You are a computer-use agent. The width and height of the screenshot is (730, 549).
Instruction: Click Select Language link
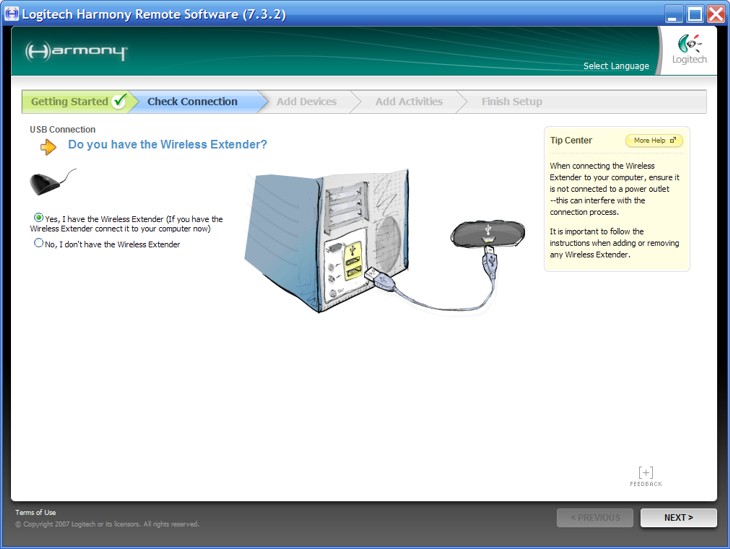pos(616,66)
